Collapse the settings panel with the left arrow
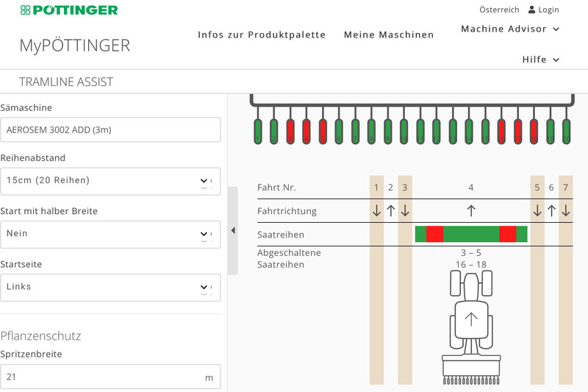588x392 pixels. click(233, 230)
